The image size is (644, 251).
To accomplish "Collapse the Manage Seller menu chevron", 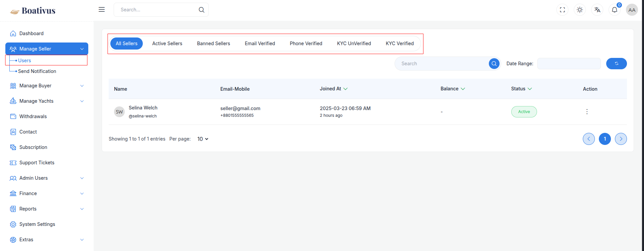I will 82,49.
